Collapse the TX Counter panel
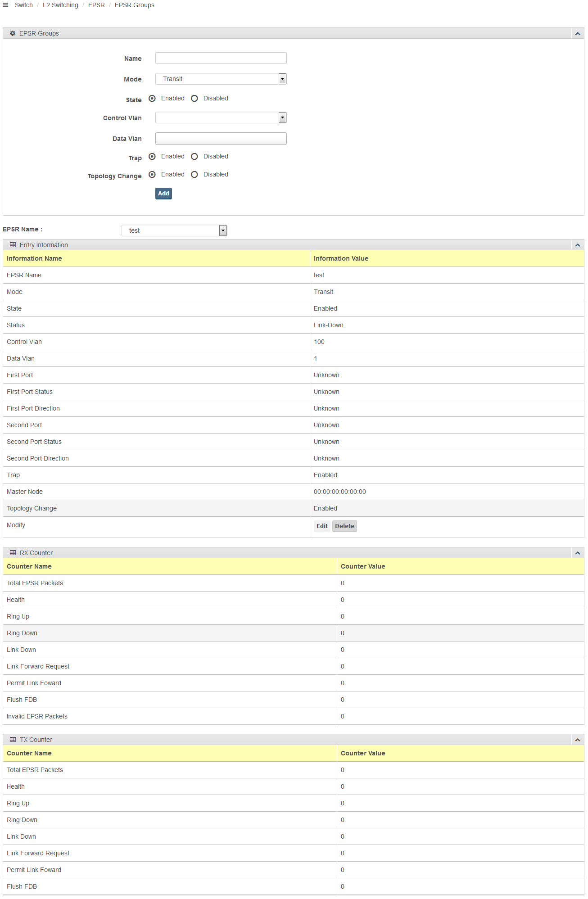Screen dimensions: 588x899 pos(578,740)
